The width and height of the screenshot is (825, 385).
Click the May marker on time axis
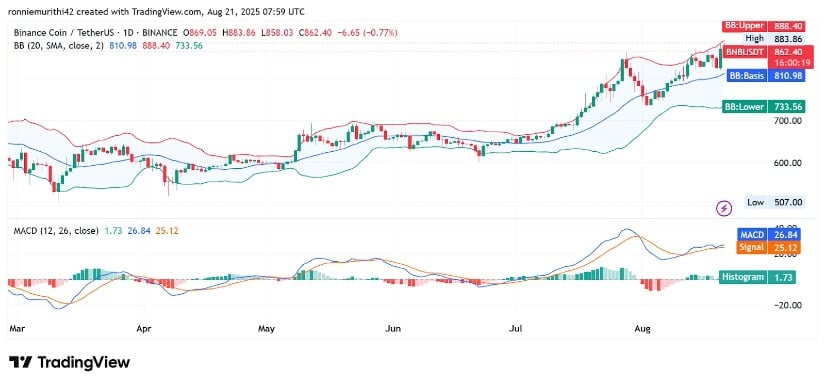pos(266,329)
